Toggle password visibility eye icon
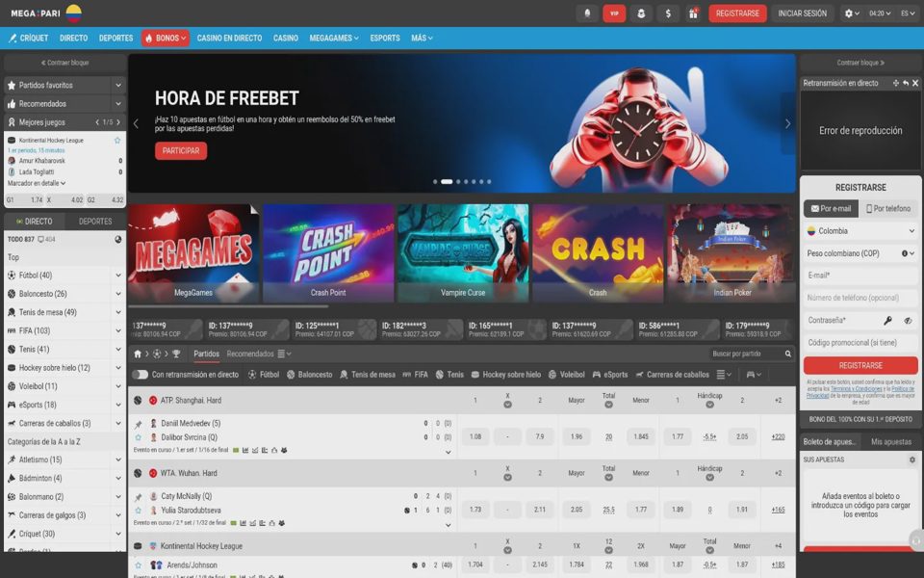Screen dimensions: 924x578 [x=908, y=320]
